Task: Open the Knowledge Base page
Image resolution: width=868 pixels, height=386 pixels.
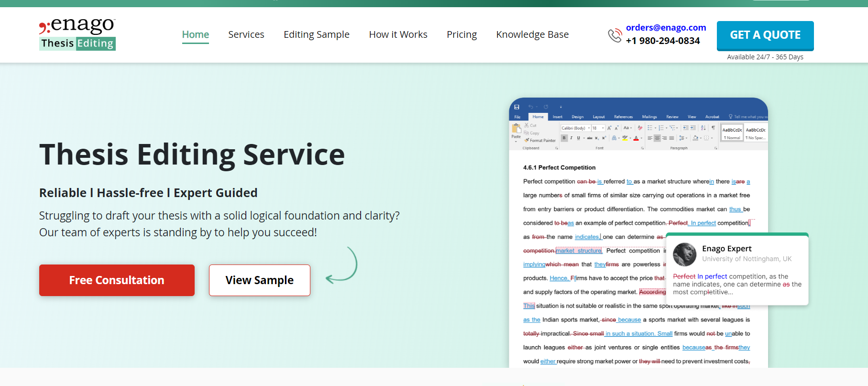Action: [533, 34]
